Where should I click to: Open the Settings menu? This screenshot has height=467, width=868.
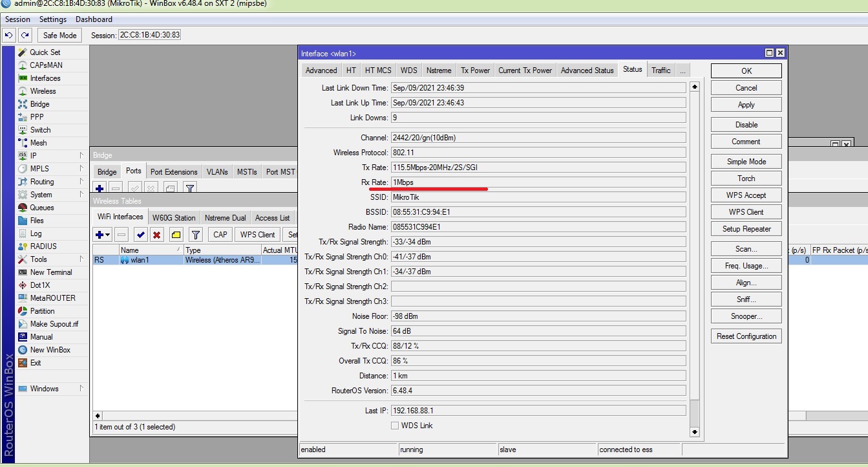coord(53,19)
